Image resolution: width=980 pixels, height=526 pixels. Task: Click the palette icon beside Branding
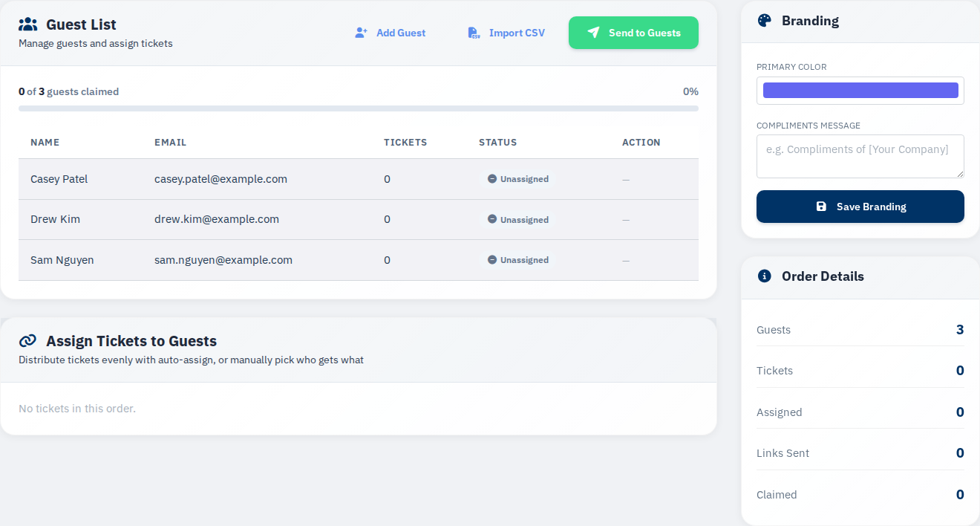coord(765,21)
